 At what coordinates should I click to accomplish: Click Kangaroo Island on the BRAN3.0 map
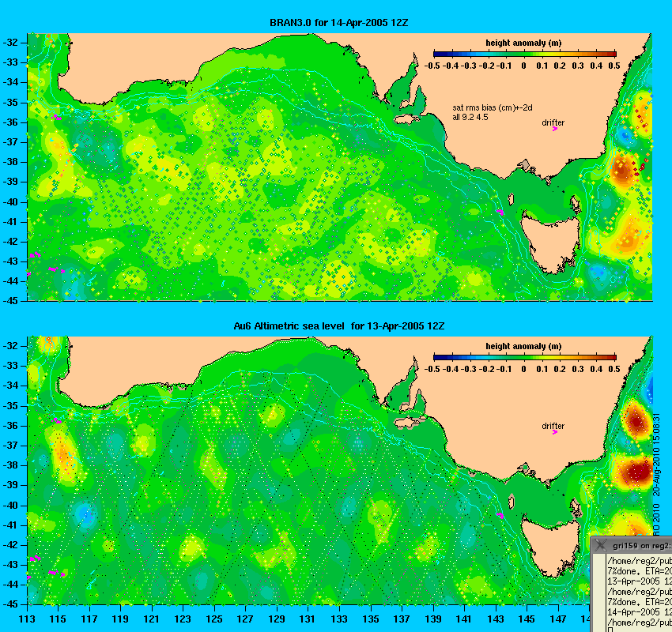click(x=409, y=119)
